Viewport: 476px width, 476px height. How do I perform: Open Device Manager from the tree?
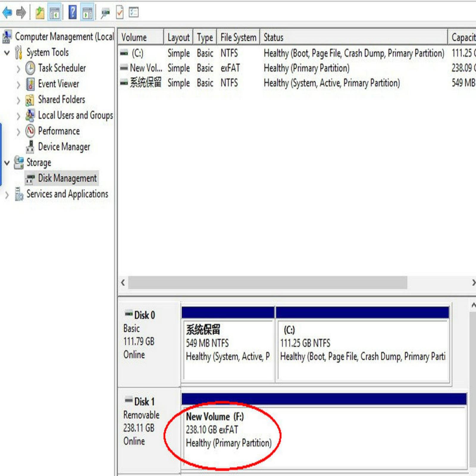pos(64,147)
